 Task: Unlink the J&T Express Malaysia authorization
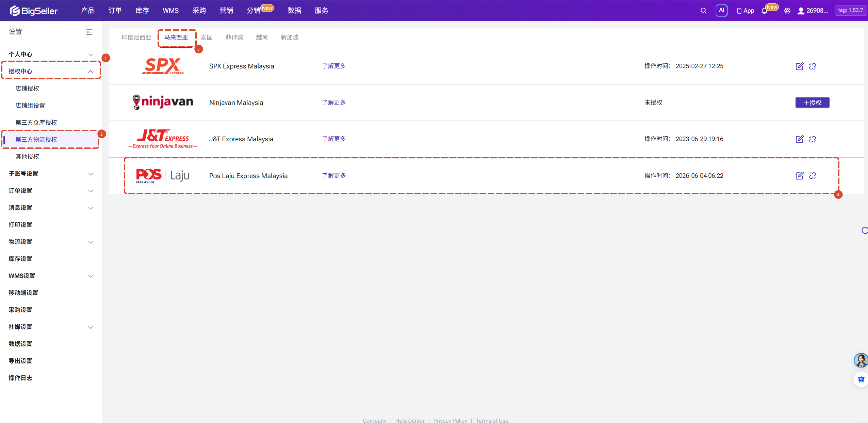pos(812,139)
